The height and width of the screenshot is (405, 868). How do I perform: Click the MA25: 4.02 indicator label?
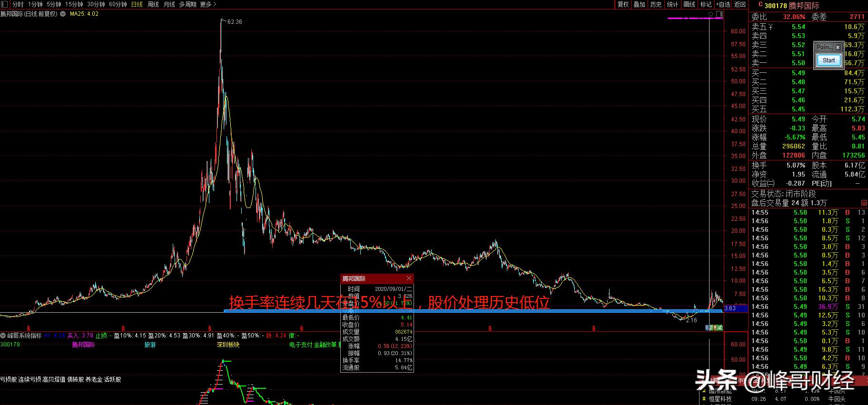click(x=84, y=14)
